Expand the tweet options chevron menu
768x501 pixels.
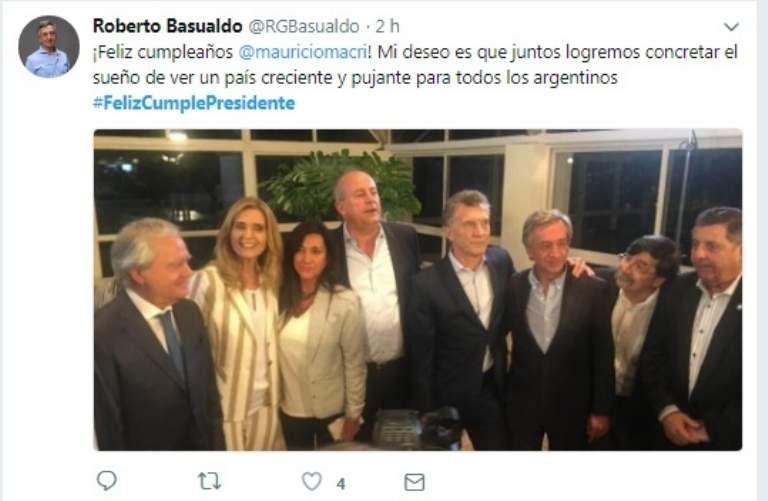[x=731, y=26]
